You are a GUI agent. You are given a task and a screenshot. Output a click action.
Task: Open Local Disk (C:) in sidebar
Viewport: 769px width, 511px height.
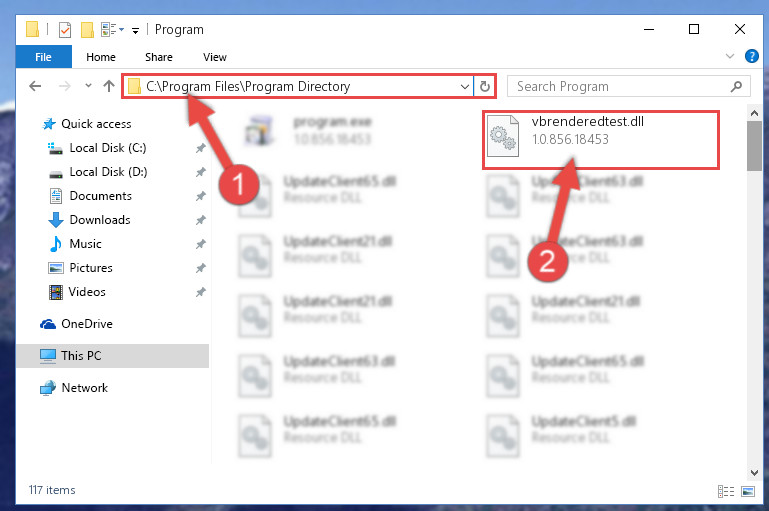(x=107, y=148)
